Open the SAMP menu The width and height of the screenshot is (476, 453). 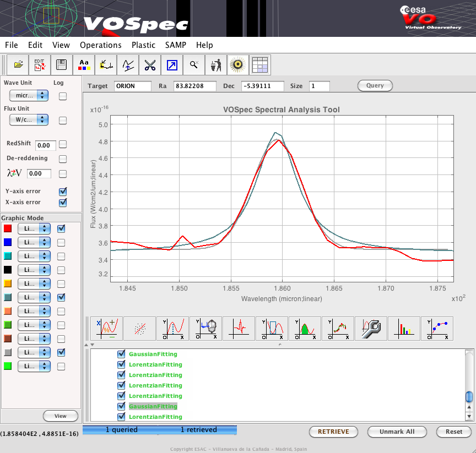point(175,45)
